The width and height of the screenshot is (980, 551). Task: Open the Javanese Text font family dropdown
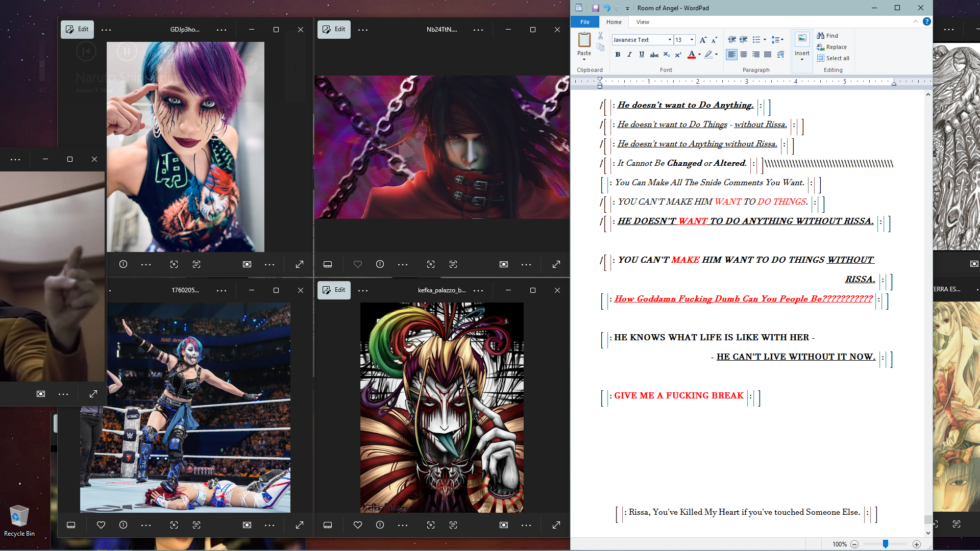coord(670,40)
